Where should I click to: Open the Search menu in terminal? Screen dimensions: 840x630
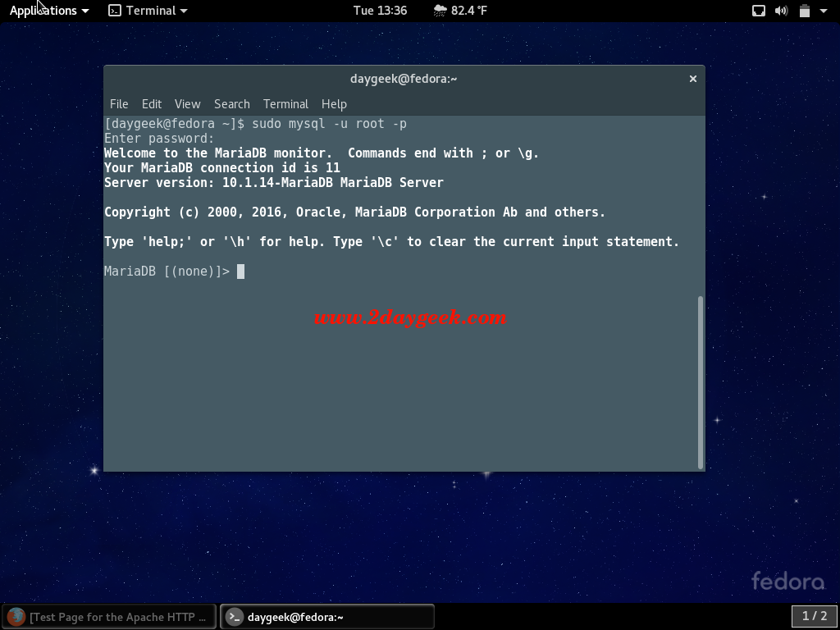pos(232,104)
